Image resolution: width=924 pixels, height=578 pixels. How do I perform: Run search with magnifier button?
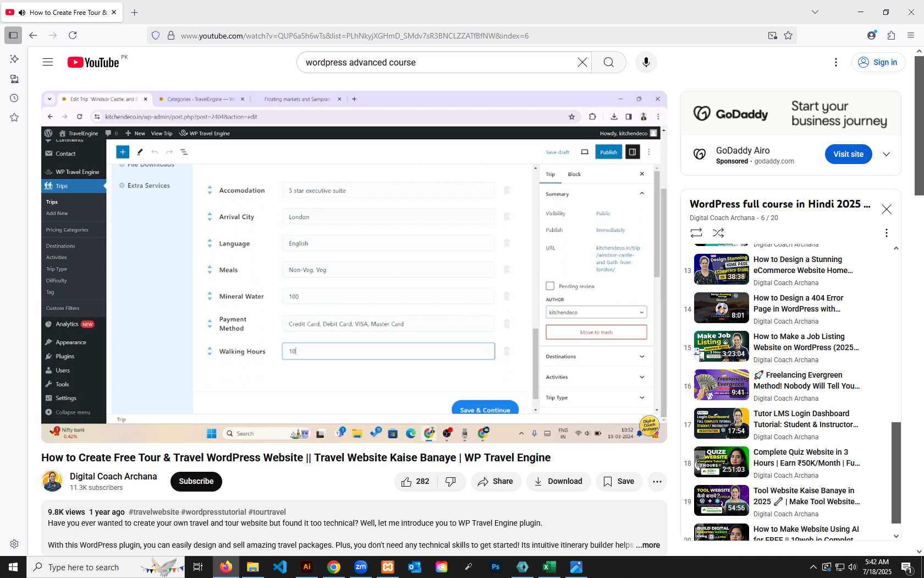click(609, 62)
